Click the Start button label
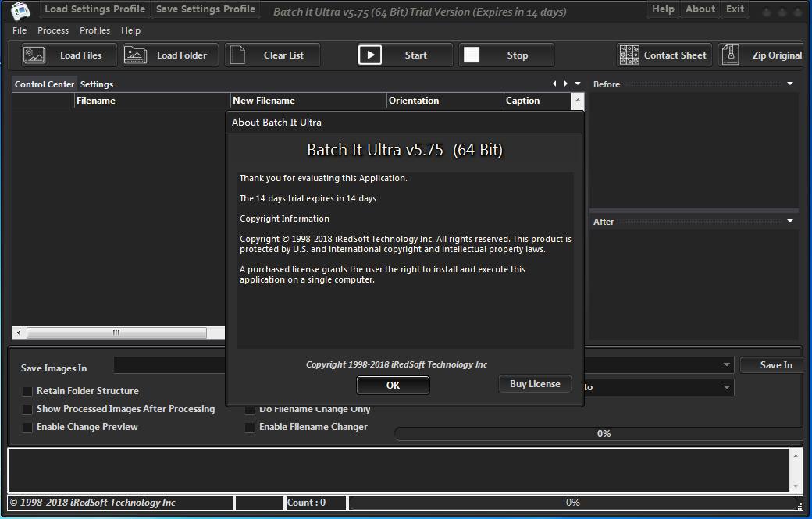Viewport: 812px width, 519px height. [416, 55]
